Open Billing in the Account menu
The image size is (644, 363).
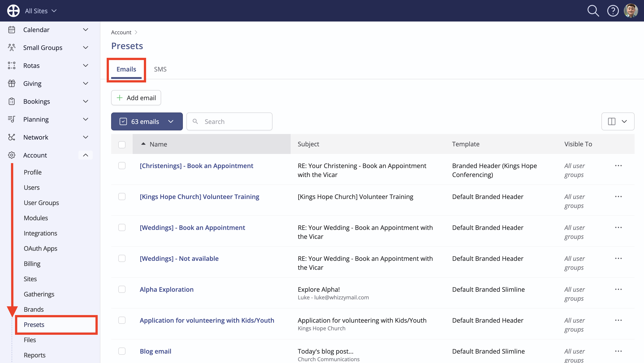32,264
